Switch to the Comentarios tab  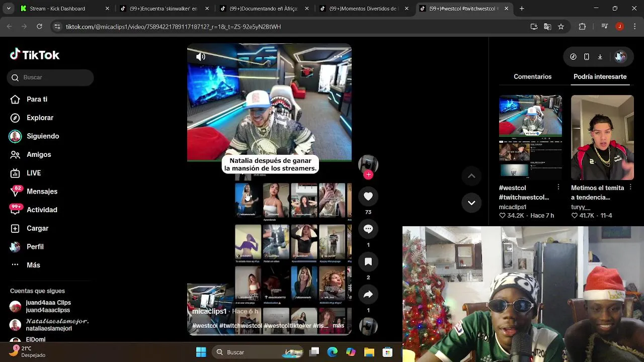point(532,76)
